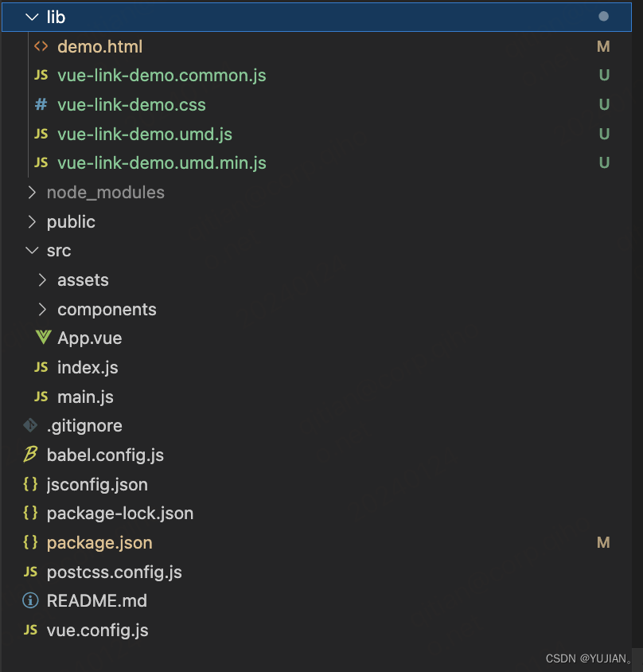Click the JS icon of vue-link-demo.umd.min.js

[x=41, y=163]
